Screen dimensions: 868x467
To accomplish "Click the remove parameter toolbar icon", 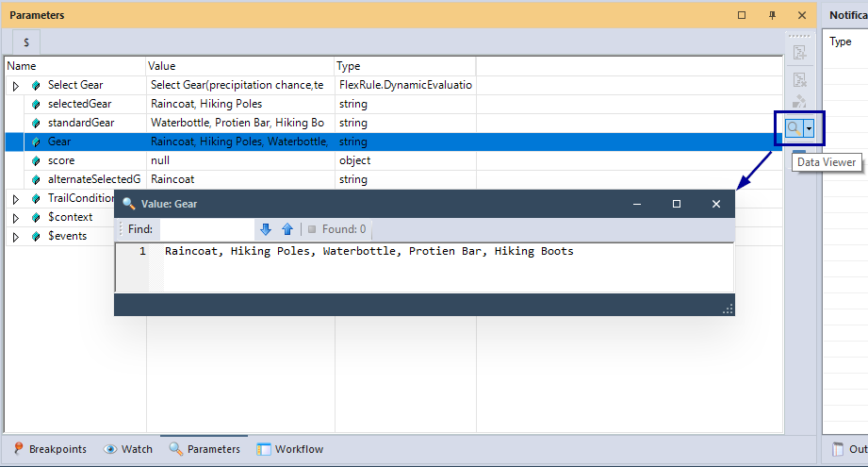I will point(799,79).
